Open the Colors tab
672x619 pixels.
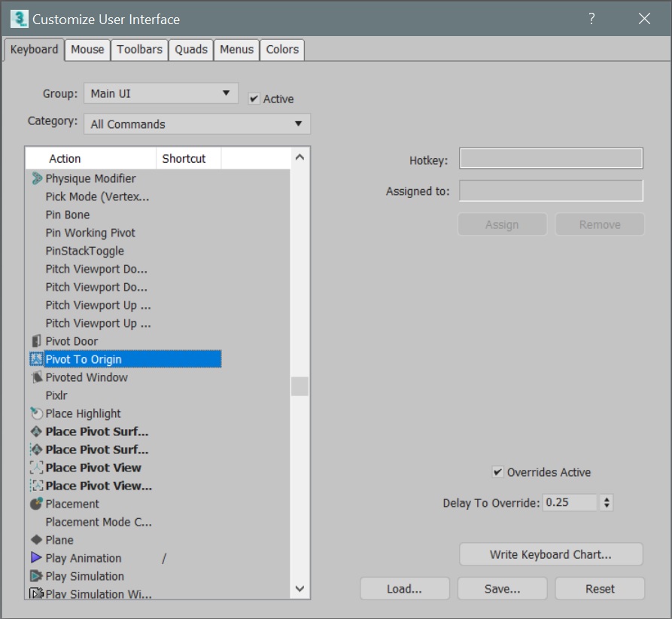click(x=282, y=49)
